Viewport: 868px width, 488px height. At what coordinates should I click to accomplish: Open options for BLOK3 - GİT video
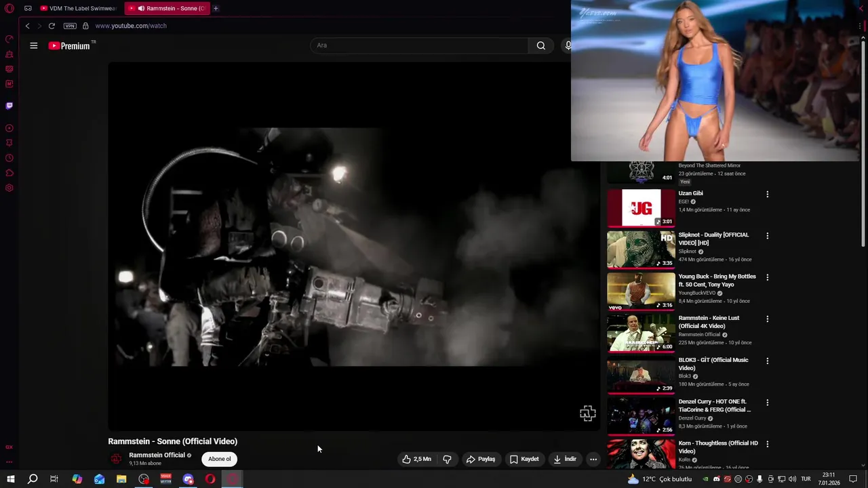click(x=768, y=361)
